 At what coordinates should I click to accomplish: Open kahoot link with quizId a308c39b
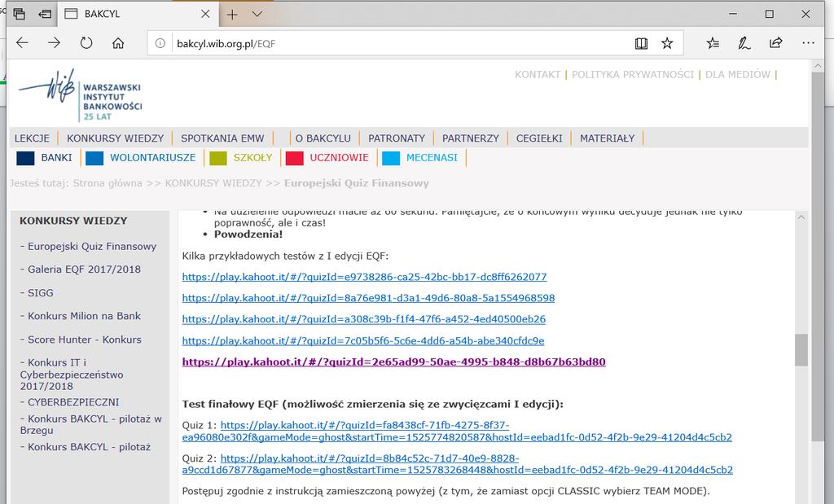[x=364, y=319]
